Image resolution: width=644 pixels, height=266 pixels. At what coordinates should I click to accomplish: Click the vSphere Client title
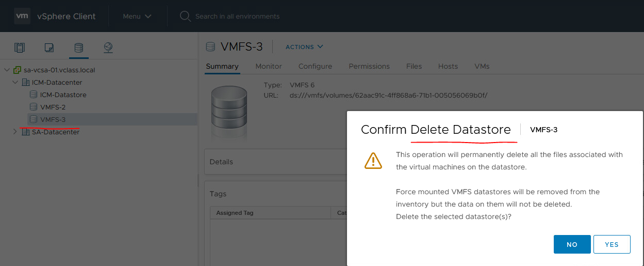point(67,16)
